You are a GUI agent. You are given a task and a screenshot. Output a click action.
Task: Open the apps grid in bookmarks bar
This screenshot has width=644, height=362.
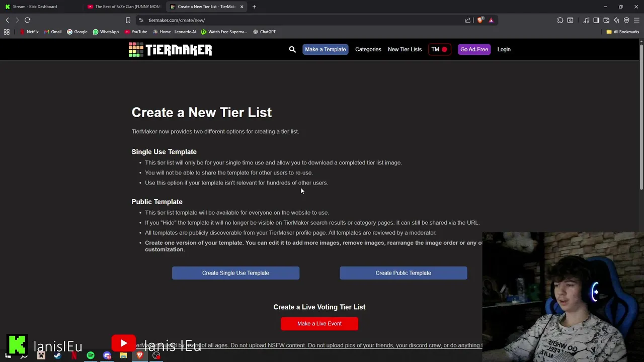7,32
